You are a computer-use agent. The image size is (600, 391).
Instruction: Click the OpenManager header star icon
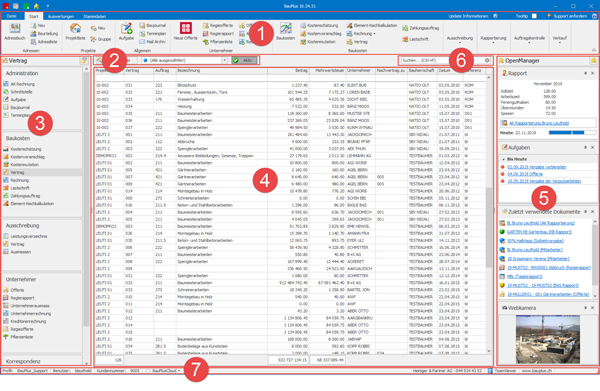(x=593, y=60)
